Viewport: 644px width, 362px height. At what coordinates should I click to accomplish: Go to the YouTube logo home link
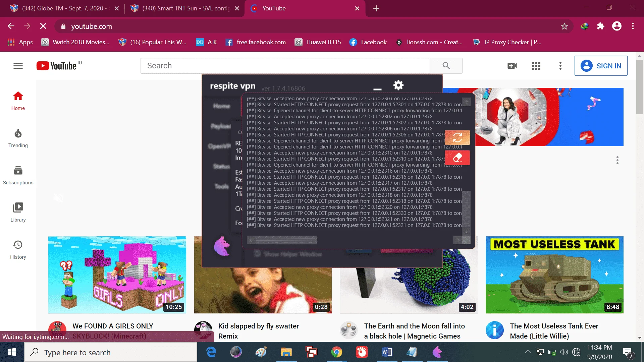coord(57,66)
